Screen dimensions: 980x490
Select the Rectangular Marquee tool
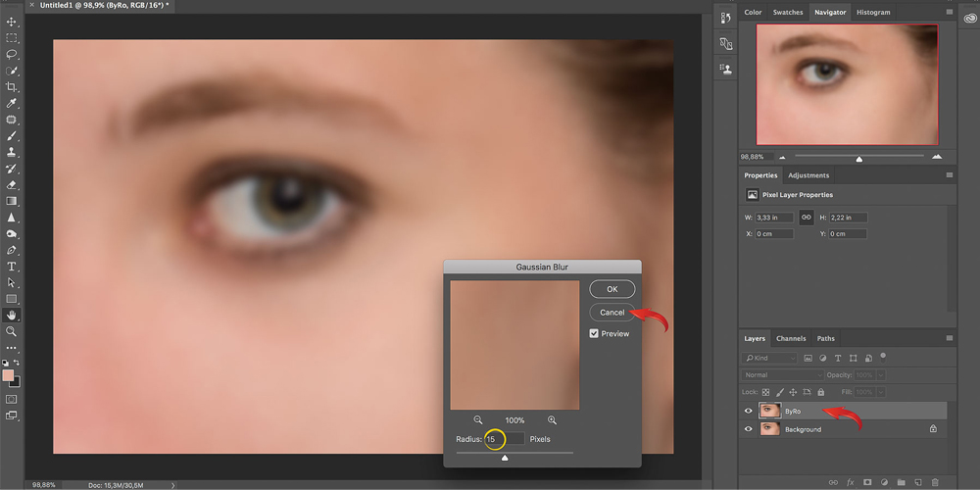coord(11,38)
